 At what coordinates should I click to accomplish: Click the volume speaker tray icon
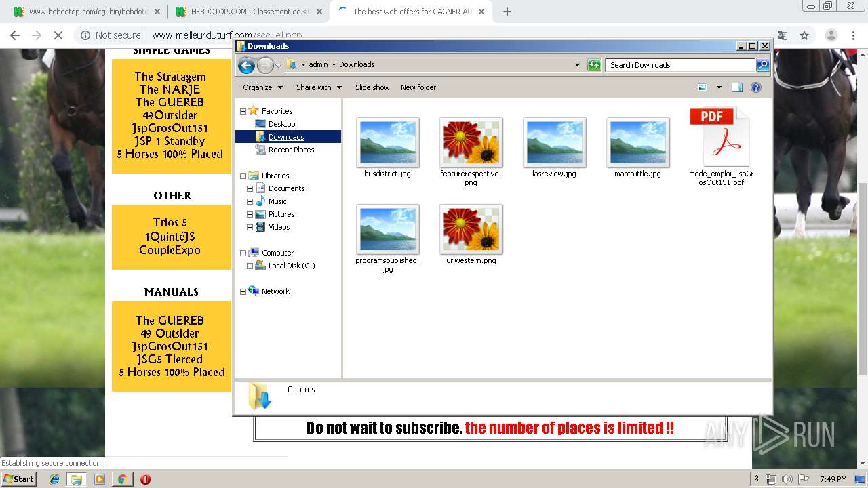(787, 479)
